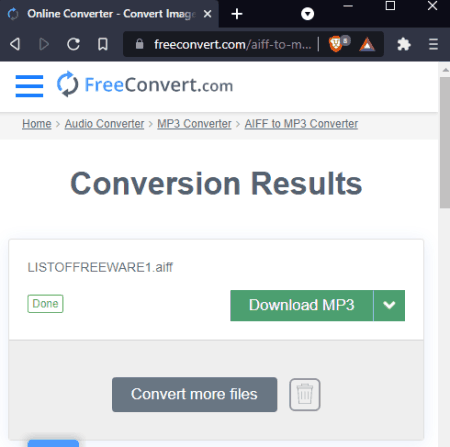
Task: Go back with the browser back arrow
Action: (15, 44)
